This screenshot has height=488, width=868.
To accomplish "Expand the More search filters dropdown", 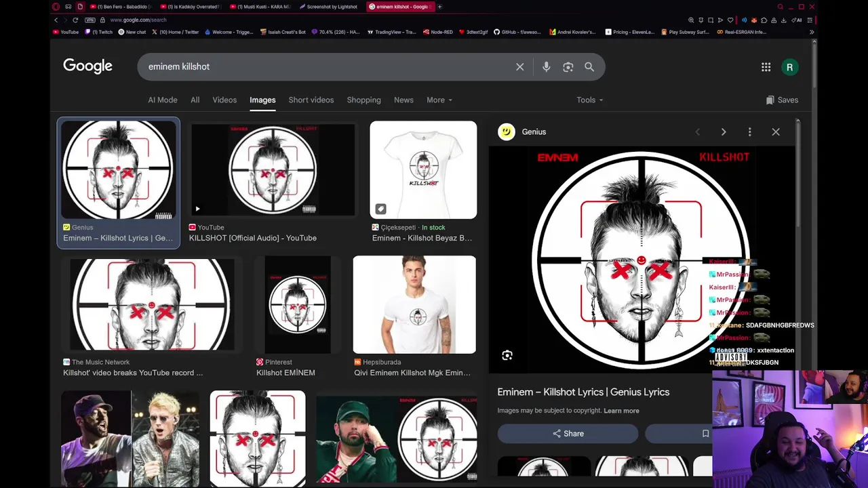I will coord(439,100).
